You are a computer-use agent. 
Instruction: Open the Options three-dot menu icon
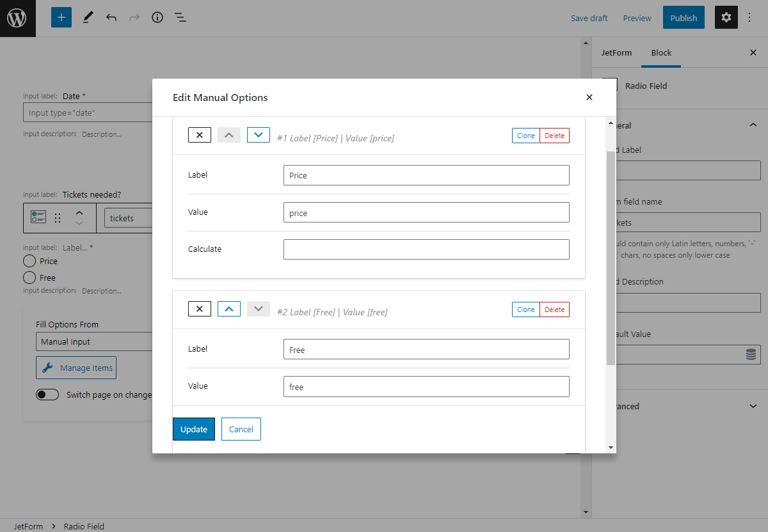click(749, 17)
